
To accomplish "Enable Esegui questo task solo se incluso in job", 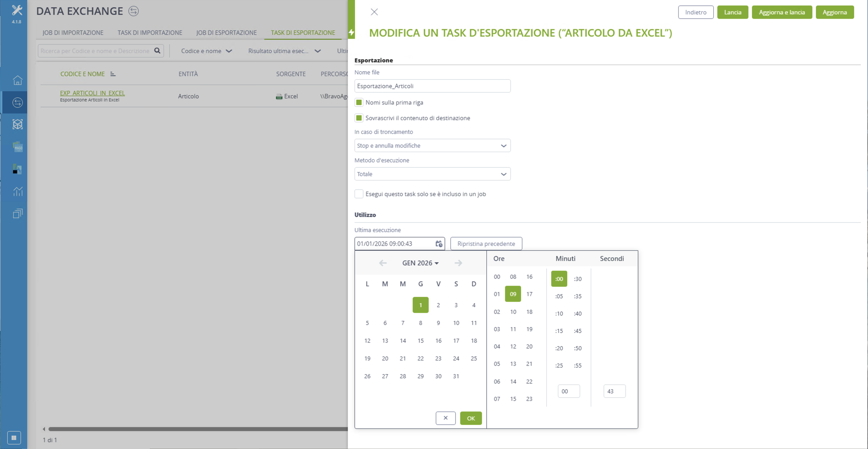I will 359,194.
